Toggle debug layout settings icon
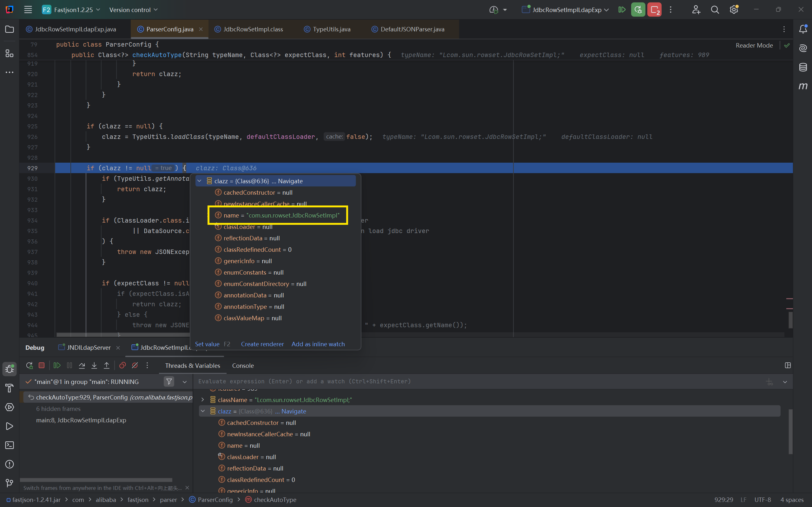Image resolution: width=812 pixels, height=507 pixels. [788, 366]
